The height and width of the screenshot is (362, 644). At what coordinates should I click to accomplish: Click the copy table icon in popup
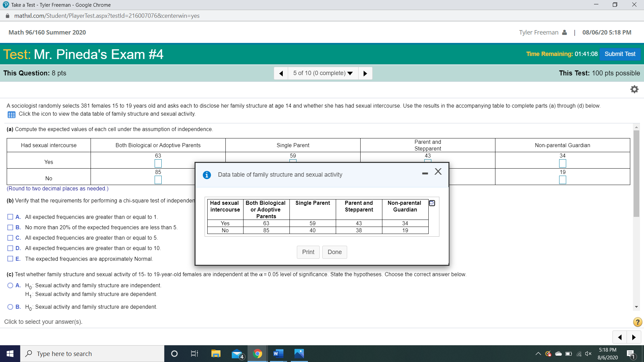[x=432, y=203]
